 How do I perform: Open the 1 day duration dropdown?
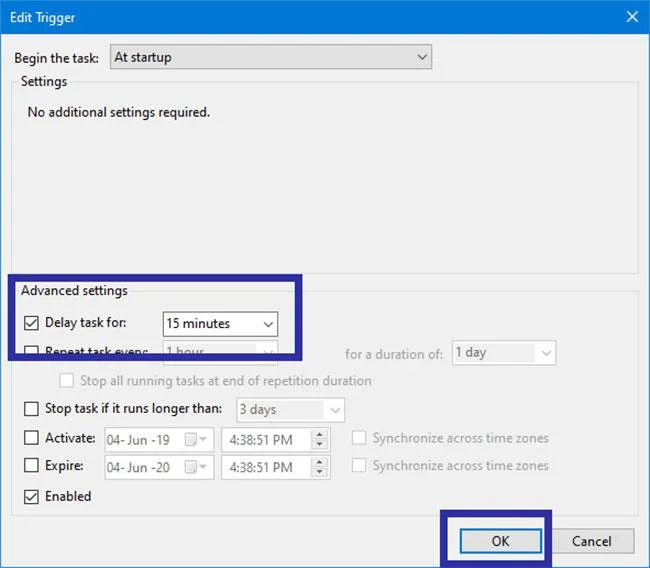point(504,353)
